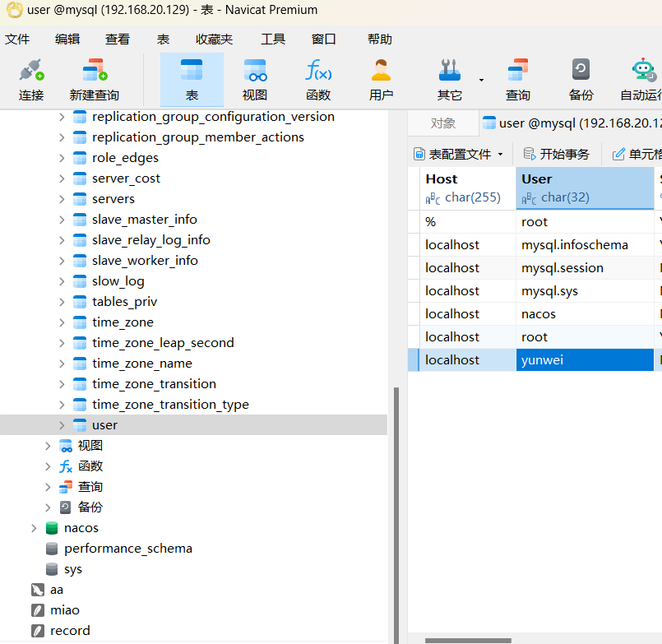This screenshot has height=644, width=662.
Task: Select slave_worker_info table
Action: [x=145, y=261]
